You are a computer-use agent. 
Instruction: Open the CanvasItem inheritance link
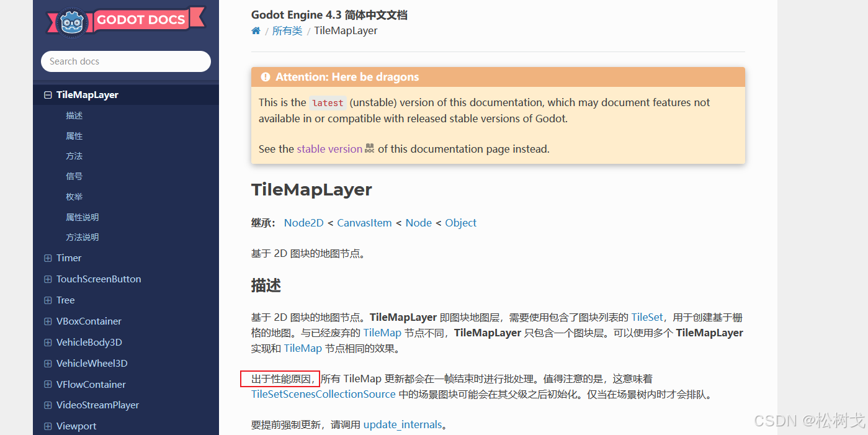point(364,223)
